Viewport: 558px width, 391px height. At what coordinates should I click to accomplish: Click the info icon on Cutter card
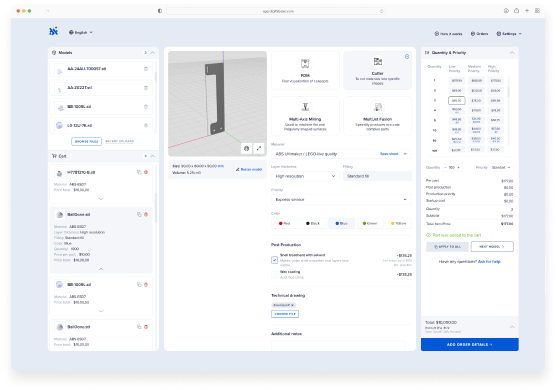point(407,57)
